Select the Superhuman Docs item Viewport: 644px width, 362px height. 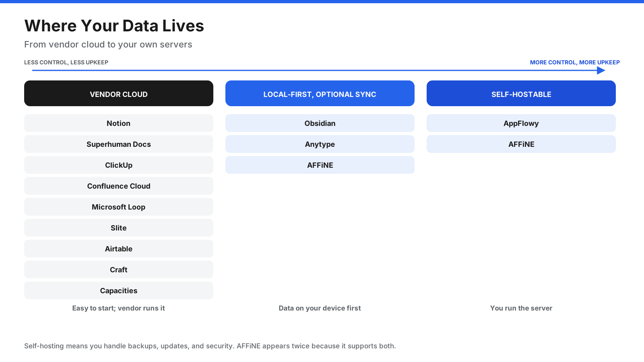pos(119,144)
